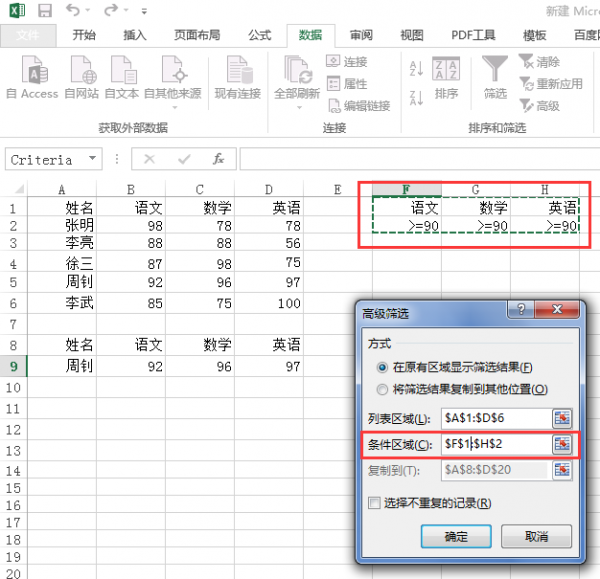Confirm formula entry with checkmark
The image size is (600, 579).
click(x=184, y=159)
